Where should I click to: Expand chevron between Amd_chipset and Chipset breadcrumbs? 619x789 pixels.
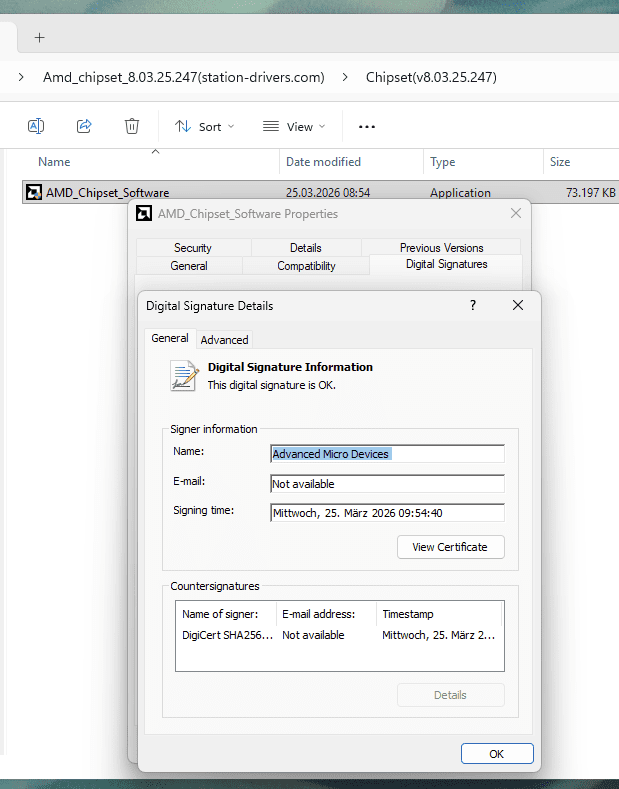[345, 77]
